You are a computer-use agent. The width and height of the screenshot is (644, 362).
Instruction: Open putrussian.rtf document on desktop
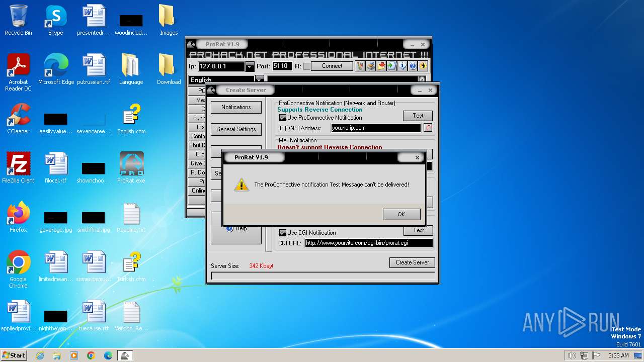94,69
